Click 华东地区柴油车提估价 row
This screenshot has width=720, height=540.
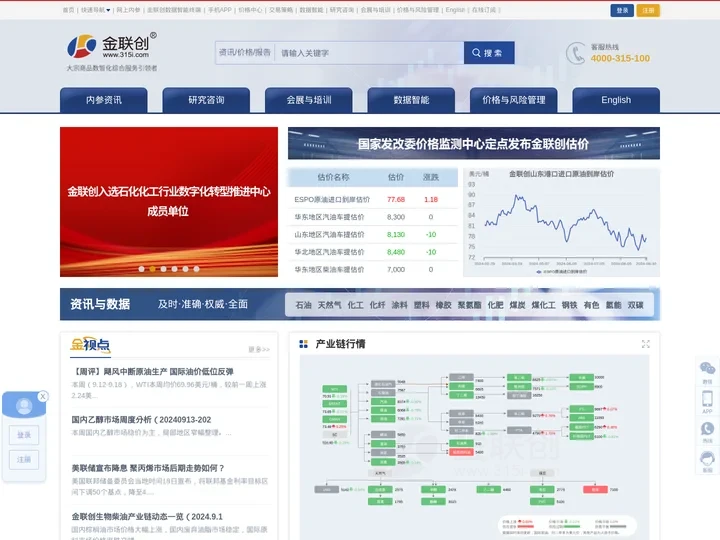pyautogui.click(x=372, y=269)
